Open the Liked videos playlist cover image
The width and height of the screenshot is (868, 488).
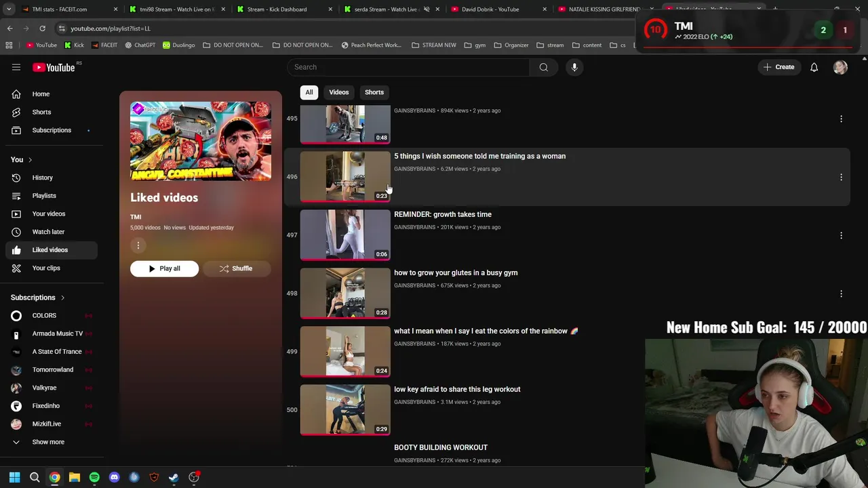pyautogui.click(x=201, y=141)
